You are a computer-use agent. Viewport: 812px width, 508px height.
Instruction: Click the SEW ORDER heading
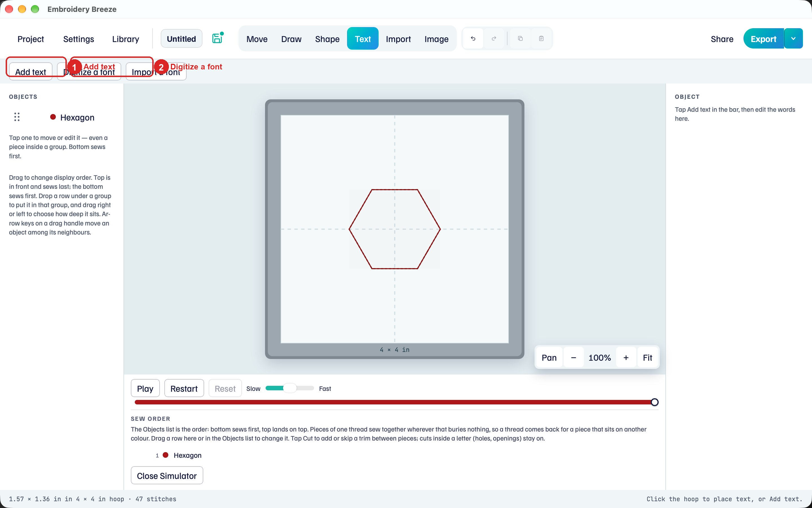point(150,419)
